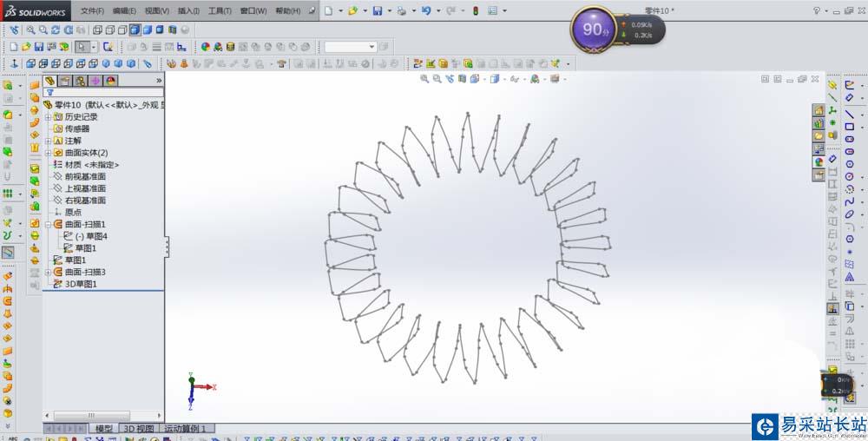Viewport: 868px width, 441px height.
Task: Click the Undo icon in title bar
Action: point(426,10)
